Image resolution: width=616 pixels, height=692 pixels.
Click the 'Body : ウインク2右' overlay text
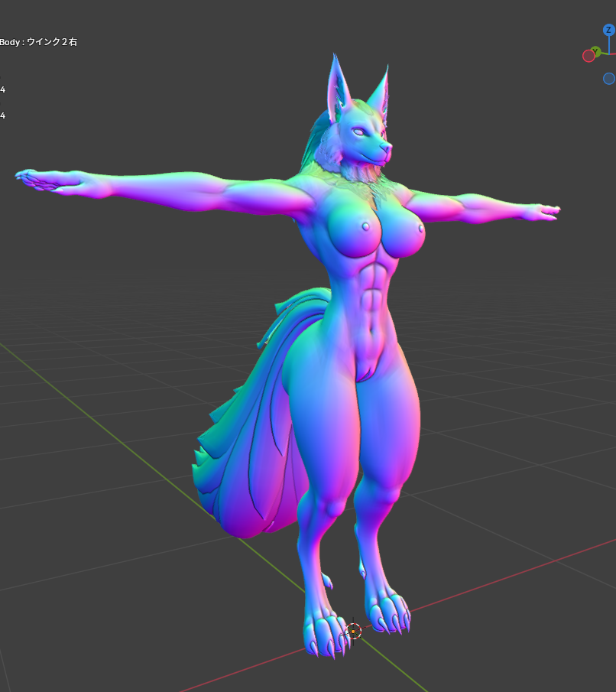click(x=38, y=42)
